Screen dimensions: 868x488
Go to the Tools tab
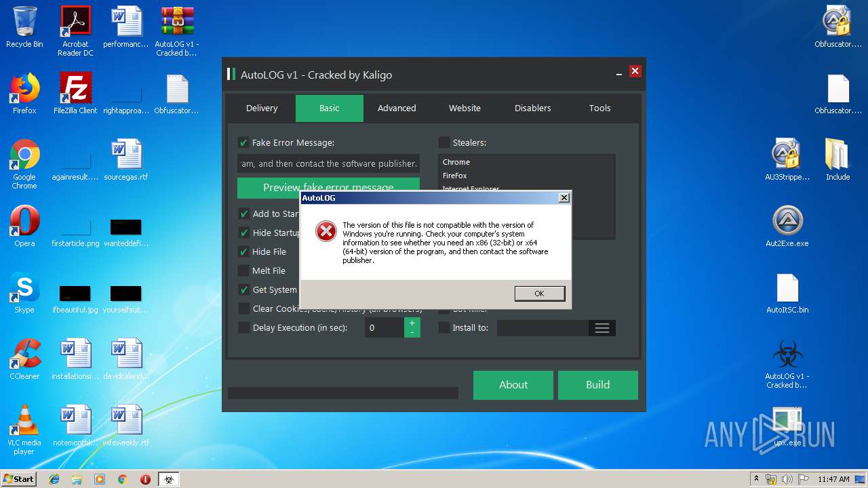click(599, 108)
